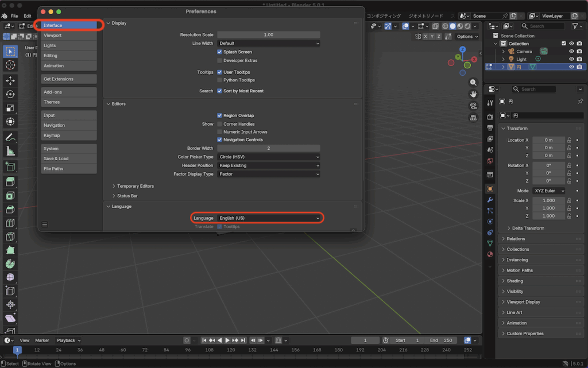This screenshot has height=368, width=588.
Task: Toggle camera view icon in viewport
Action: click(x=473, y=106)
